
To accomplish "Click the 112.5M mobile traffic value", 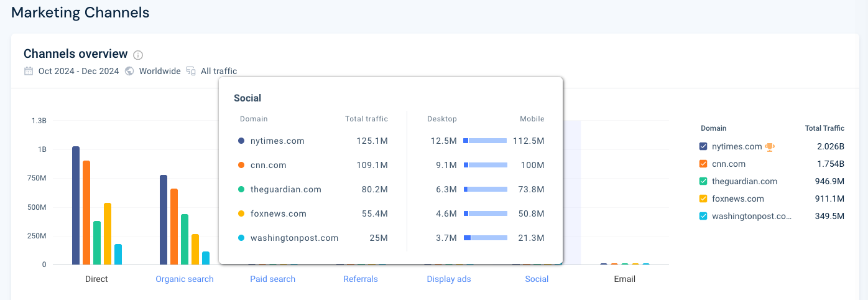I will point(529,141).
